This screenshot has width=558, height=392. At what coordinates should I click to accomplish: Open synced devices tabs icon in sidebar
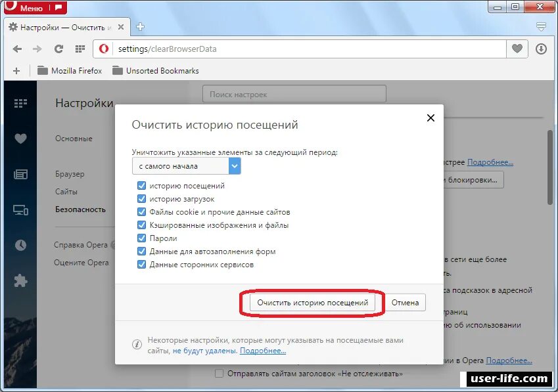tap(20, 209)
